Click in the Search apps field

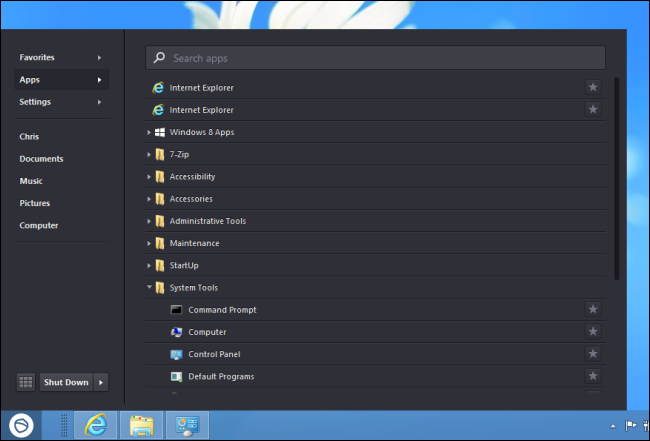(375, 58)
